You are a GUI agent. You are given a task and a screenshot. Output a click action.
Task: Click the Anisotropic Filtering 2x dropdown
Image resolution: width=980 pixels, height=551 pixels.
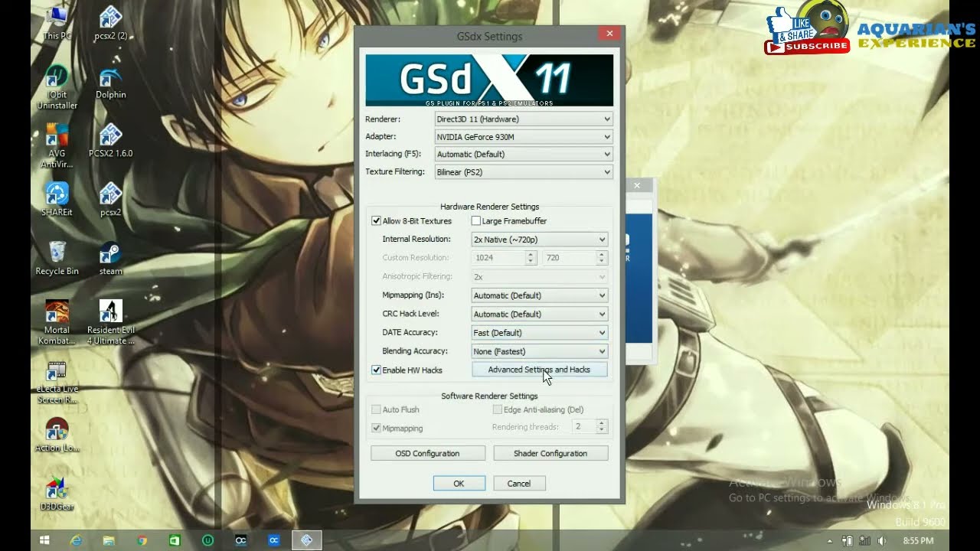click(x=540, y=277)
